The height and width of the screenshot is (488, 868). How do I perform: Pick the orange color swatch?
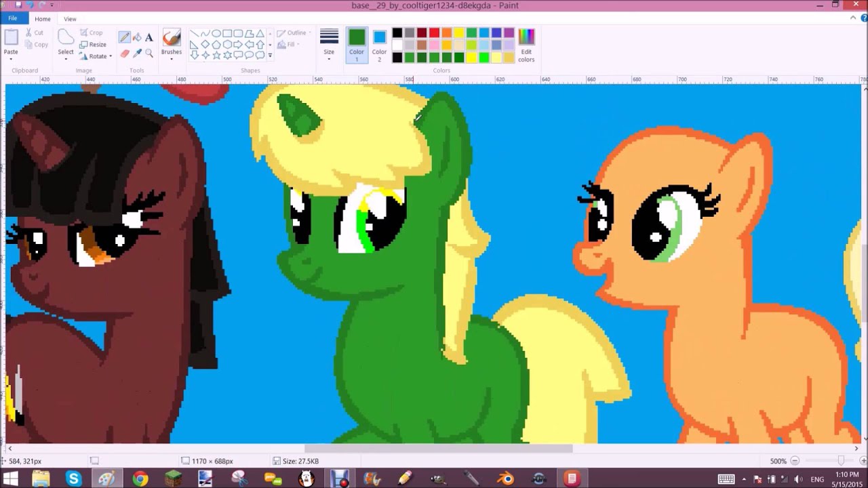pyautogui.click(x=447, y=33)
